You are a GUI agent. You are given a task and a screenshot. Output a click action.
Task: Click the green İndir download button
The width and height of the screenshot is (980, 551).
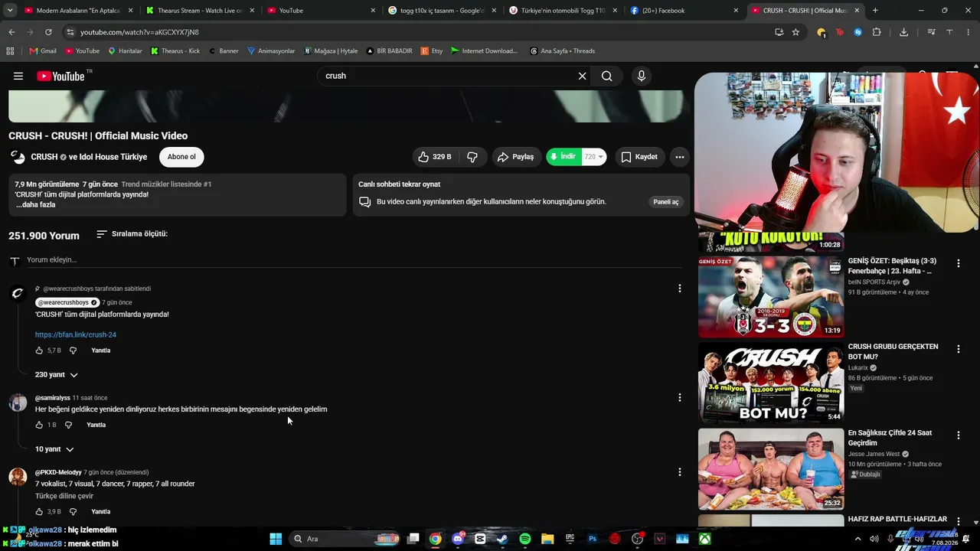pyautogui.click(x=564, y=157)
